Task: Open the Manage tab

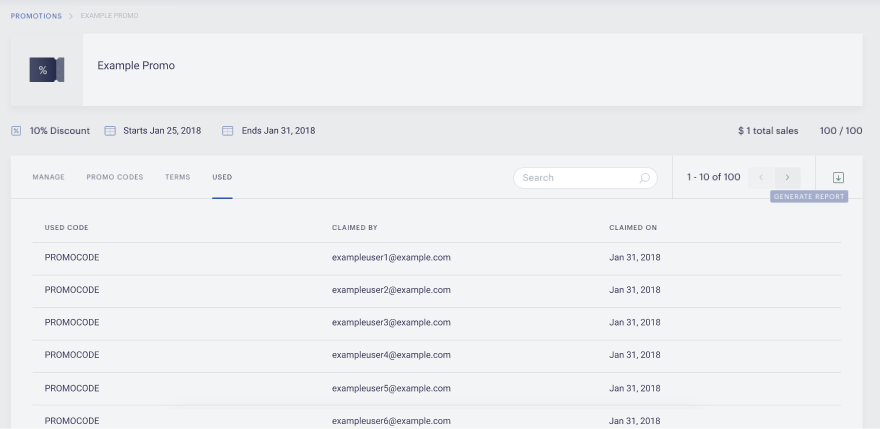Action: 48,177
